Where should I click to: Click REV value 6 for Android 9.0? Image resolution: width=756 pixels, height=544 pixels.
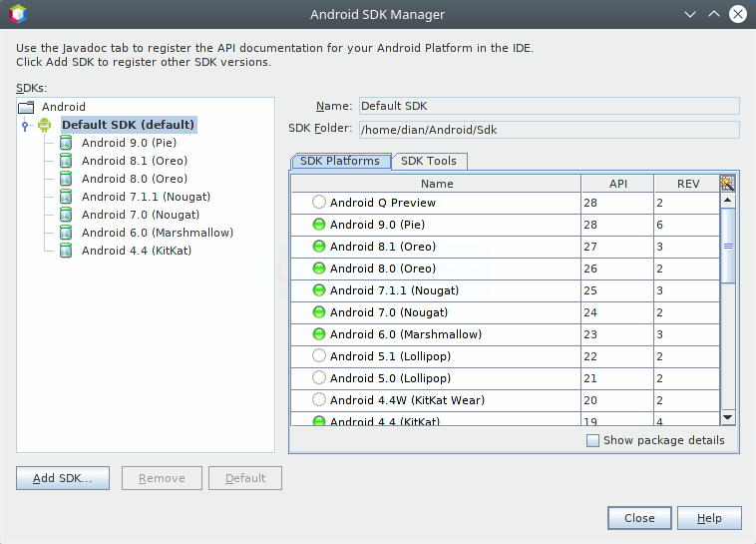tap(659, 225)
